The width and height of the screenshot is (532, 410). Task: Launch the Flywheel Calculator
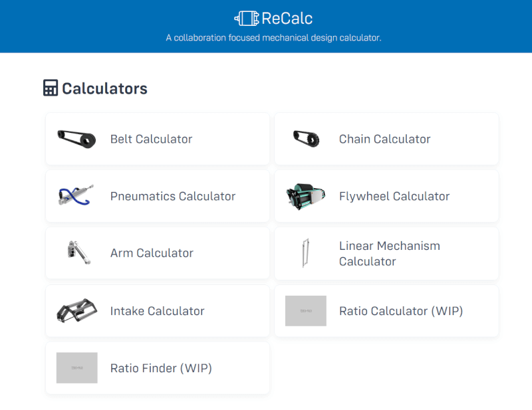click(x=394, y=196)
